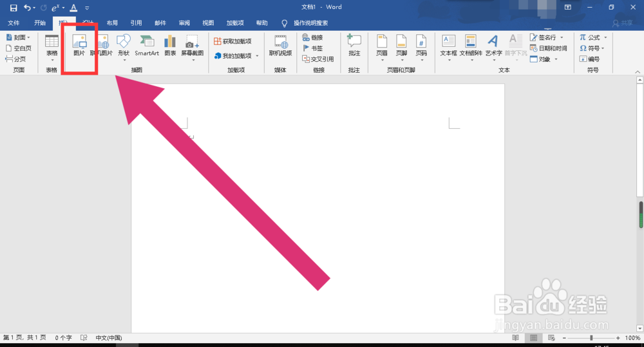Image resolution: width=644 pixels, height=347 pixels.
Task: Switch to the 审阅 tab
Action: tap(184, 23)
